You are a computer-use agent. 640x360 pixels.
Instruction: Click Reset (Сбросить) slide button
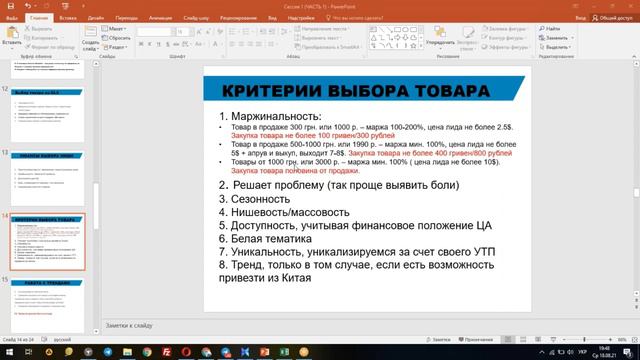click(116, 38)
